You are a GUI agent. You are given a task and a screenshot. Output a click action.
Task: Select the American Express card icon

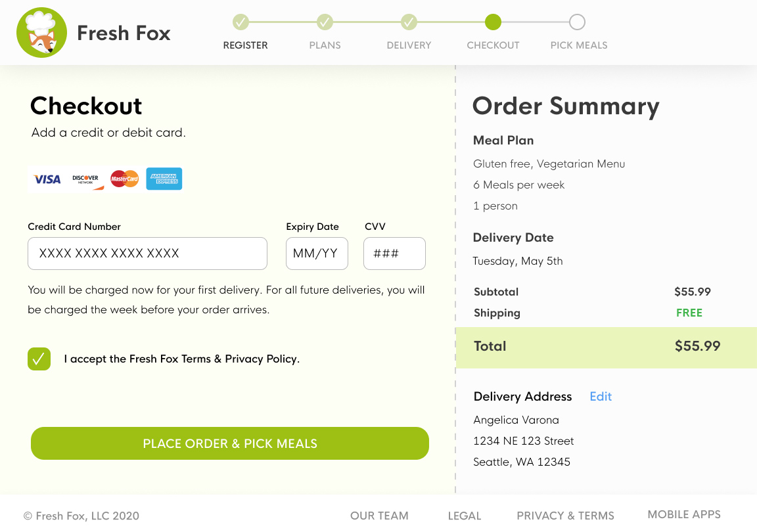164,179
